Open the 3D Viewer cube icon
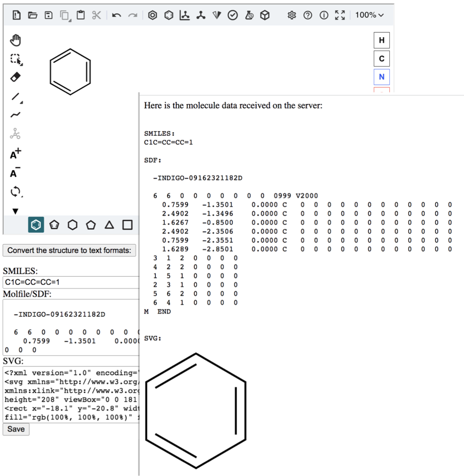This screenshot has width=464, height=476. tap(265, 15)
